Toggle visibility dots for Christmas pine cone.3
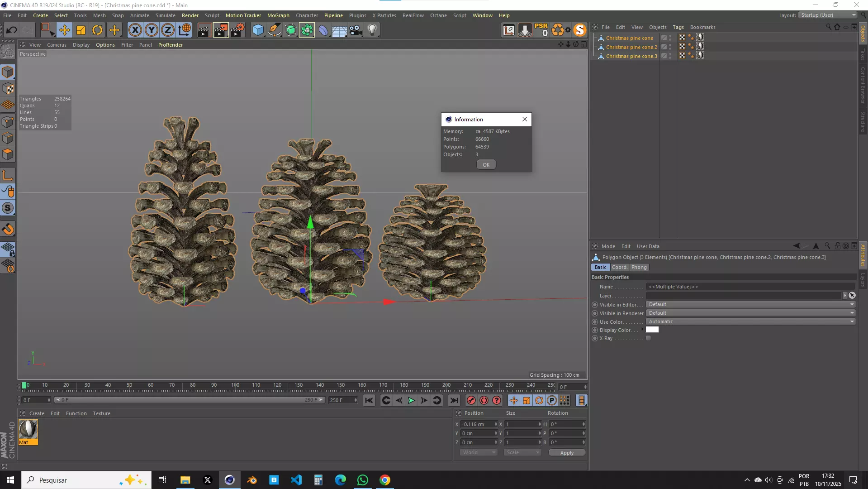Viewport: 868px width, 489px height. (x=670, y=56)
